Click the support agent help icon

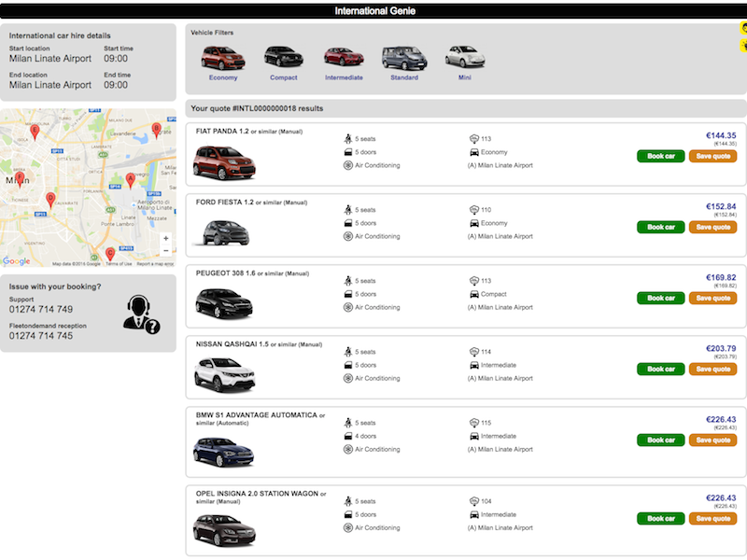point(142,314)
